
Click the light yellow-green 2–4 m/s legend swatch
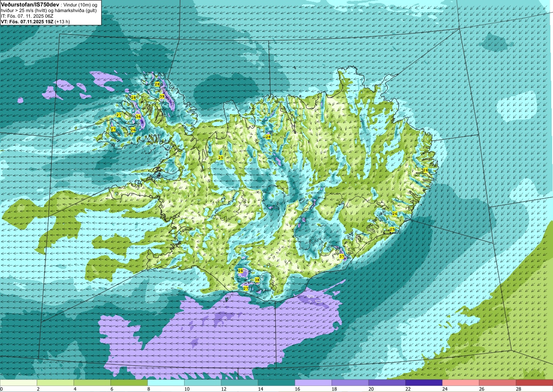coord(55,383)
